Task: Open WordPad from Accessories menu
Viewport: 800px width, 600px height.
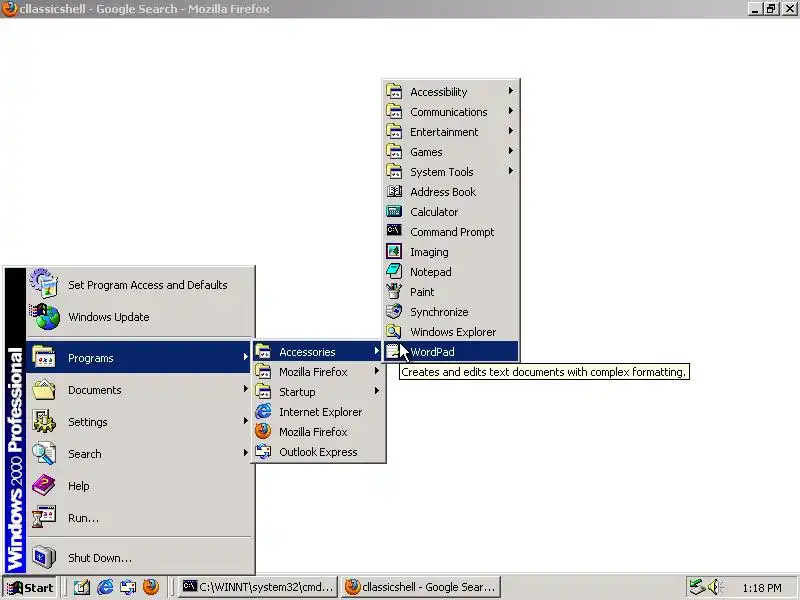Action: point(452,352)
